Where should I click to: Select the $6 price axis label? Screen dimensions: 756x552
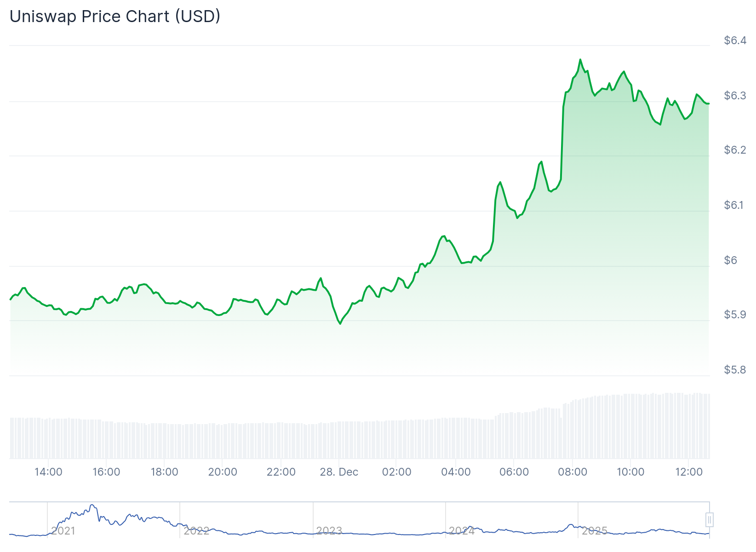pos(731,260)
